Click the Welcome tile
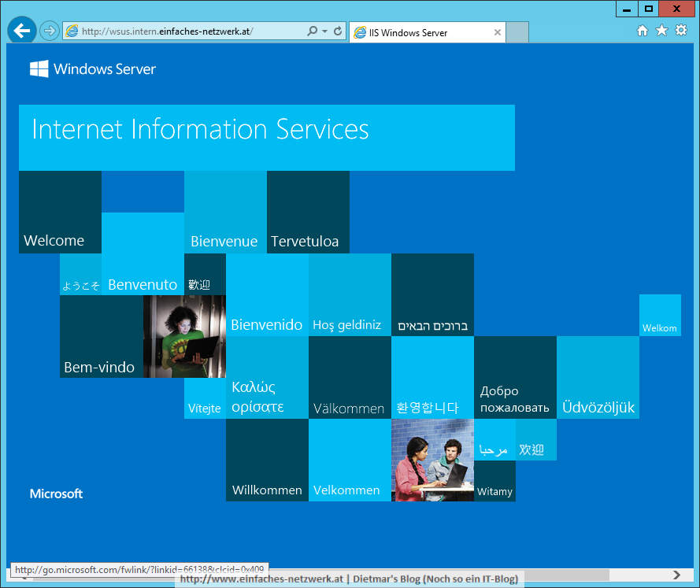The height and width of the screenshot is (588, 700). [x=60, y=212]
